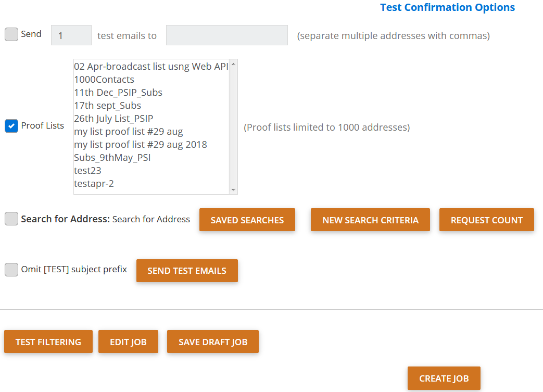This screenshot has width=543, height=392.
Task: Save Draft Job
Action: pyautogui.click(x=213, y=342)
